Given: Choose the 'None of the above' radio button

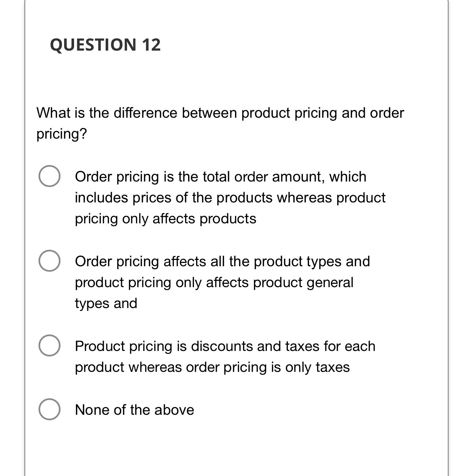Looking at the screenshot, I should coord(50,410).
